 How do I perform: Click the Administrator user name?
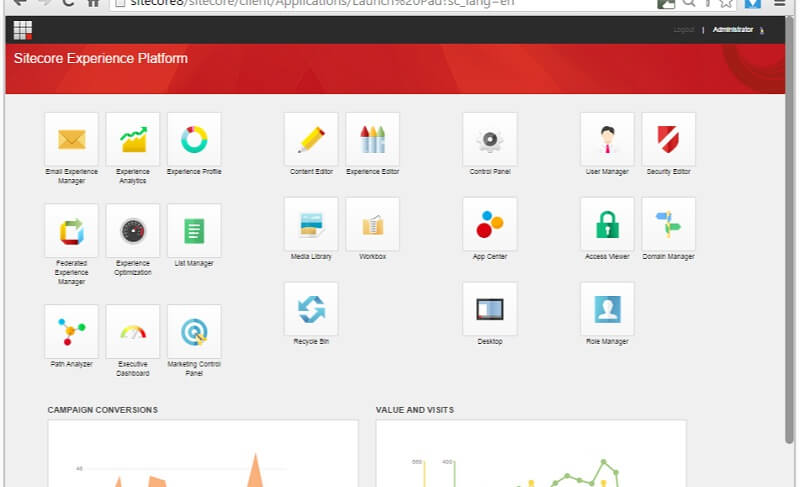tap(733, 30)
